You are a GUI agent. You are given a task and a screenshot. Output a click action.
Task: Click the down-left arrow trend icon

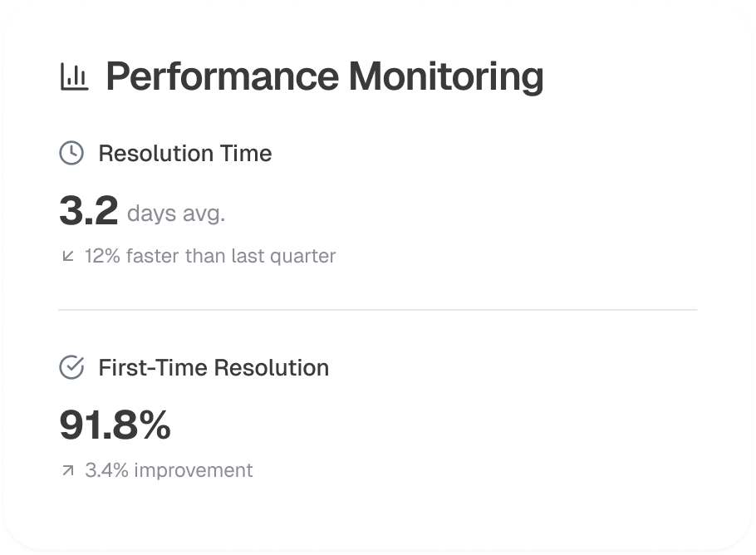click(x=69, y=256)
